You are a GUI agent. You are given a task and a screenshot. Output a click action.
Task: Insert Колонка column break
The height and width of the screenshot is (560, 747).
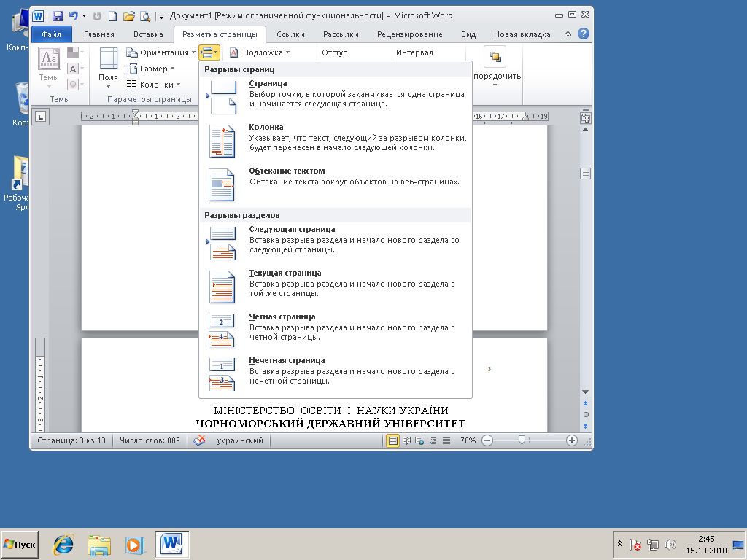336,142
